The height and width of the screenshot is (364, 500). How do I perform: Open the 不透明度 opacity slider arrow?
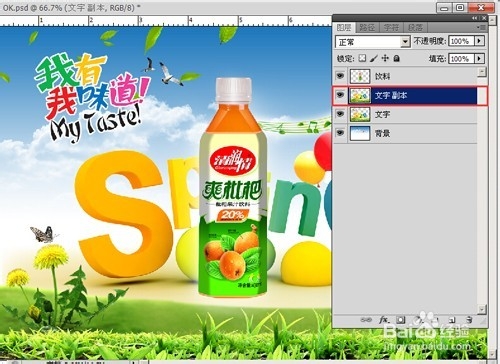coord(480,41)
